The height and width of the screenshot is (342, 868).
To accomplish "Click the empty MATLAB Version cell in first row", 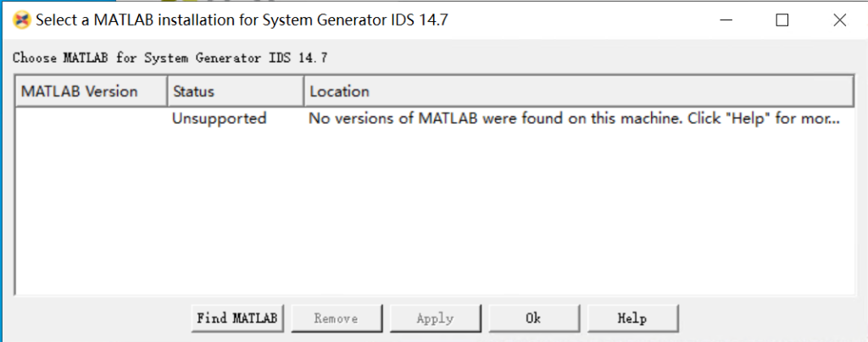I will [92, 119].
